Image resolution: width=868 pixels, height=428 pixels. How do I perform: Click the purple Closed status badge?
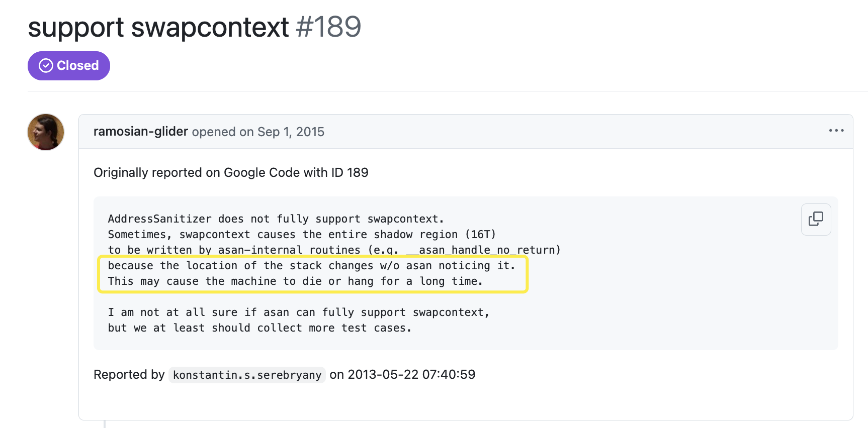coord(69,66)
